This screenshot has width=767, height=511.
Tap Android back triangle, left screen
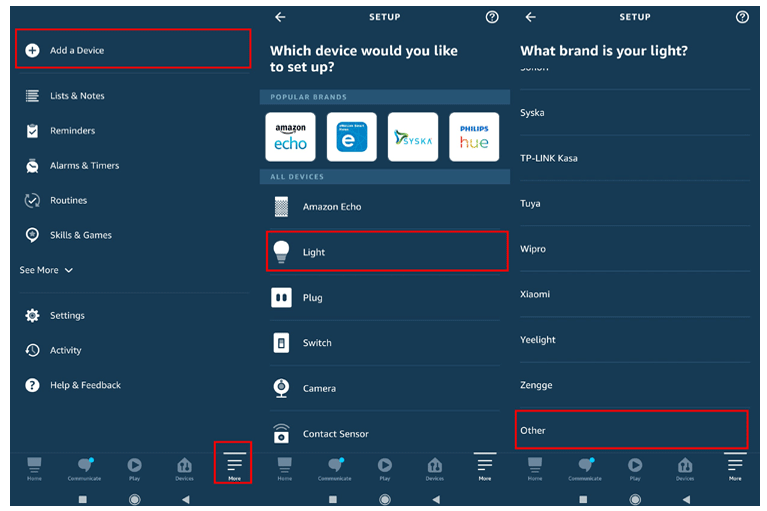(x=185, y=499)
